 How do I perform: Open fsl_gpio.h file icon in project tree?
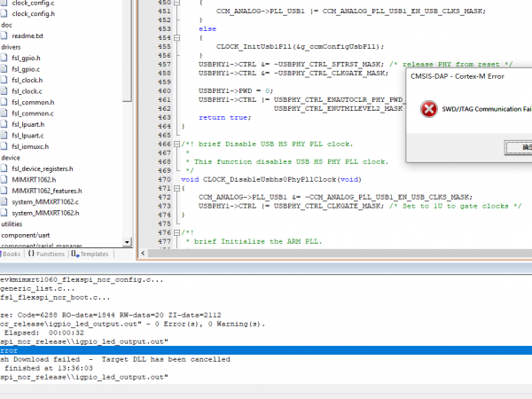(x=5, y=58)
